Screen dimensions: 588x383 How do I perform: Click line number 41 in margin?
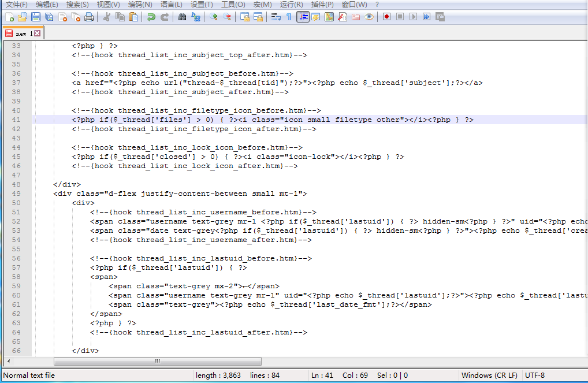(x=16, y=120)
